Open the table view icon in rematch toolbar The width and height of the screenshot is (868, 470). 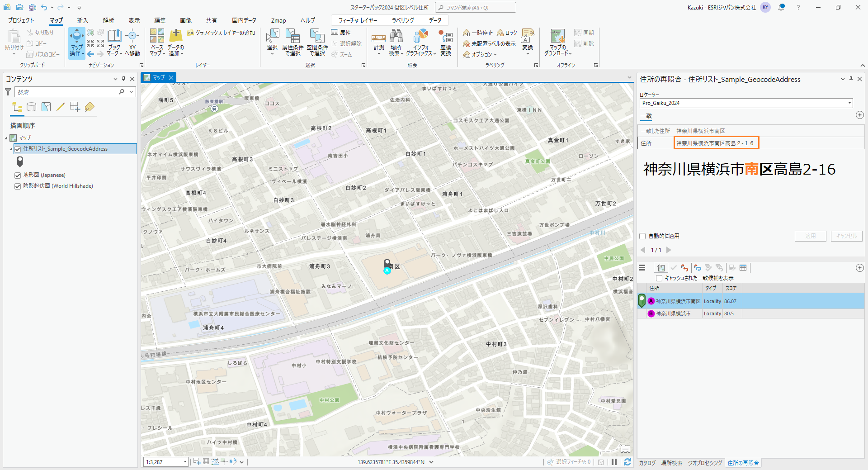tap(743, 268)
